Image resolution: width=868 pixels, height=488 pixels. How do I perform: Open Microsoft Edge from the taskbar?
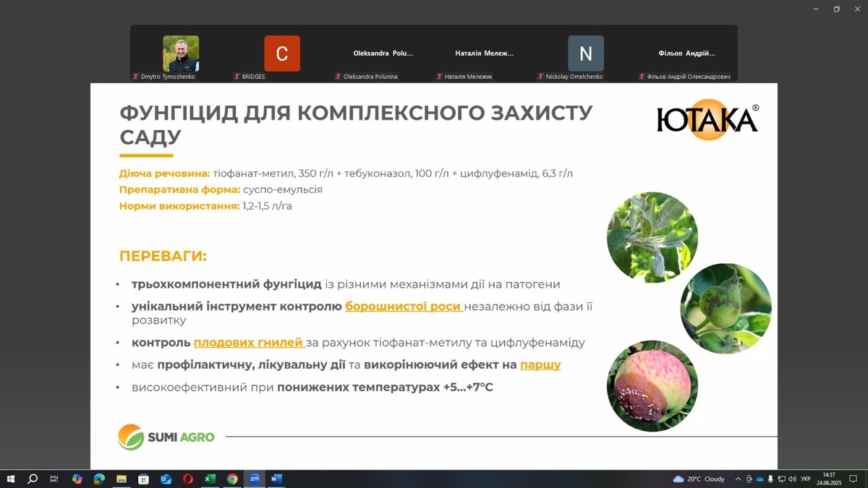click(x=99, y=479)
